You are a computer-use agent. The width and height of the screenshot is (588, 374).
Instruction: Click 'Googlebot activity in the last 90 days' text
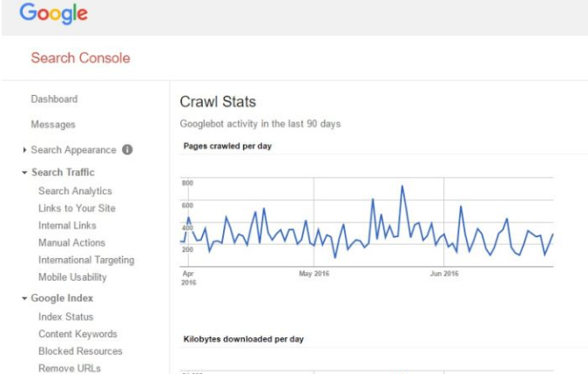coord(260,124)
